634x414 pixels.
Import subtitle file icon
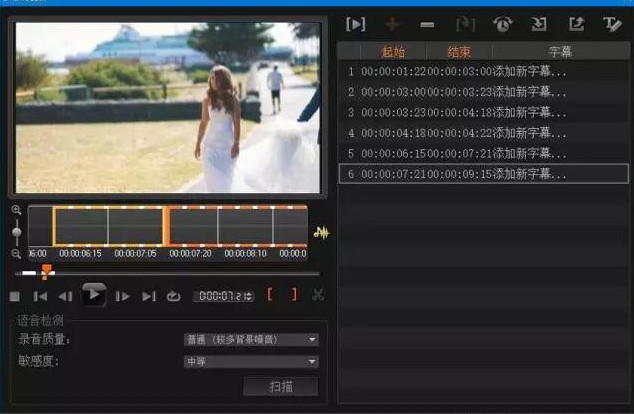[539, 24]
